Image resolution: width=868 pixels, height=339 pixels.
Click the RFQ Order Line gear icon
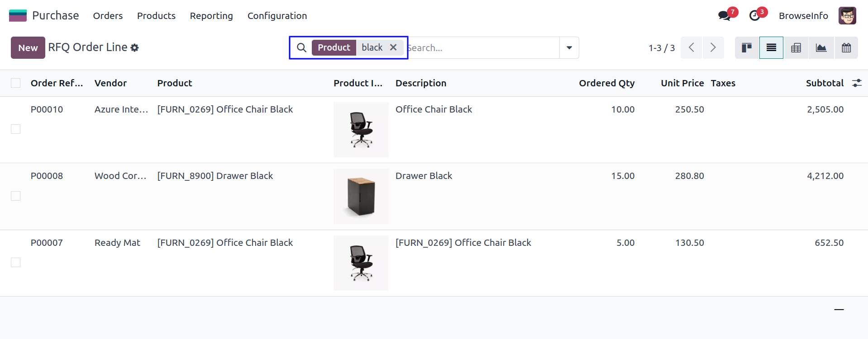pyautogui.click(x=134, y=47)
